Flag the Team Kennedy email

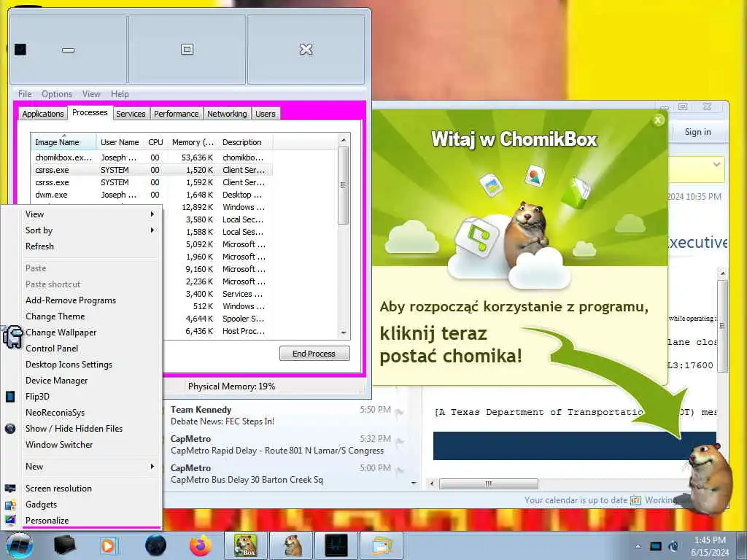(400, 413)
